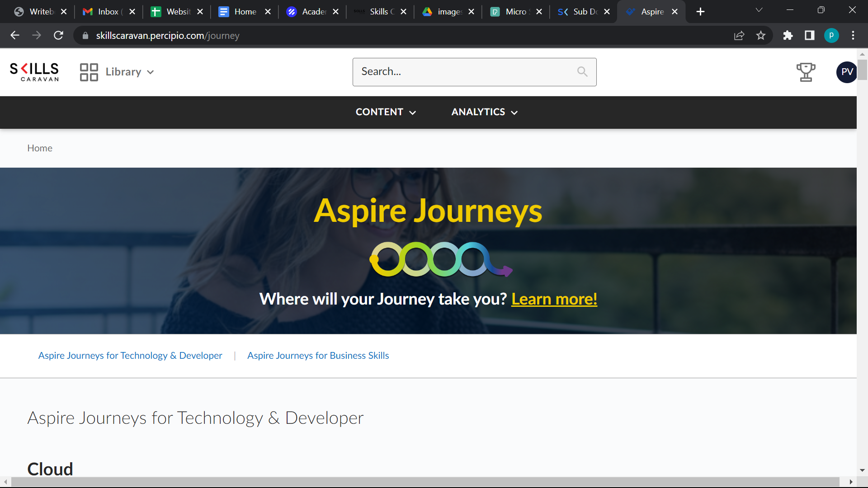Open the leaderboard trophy icon
868x488 pixels.
tap(806, 72)
